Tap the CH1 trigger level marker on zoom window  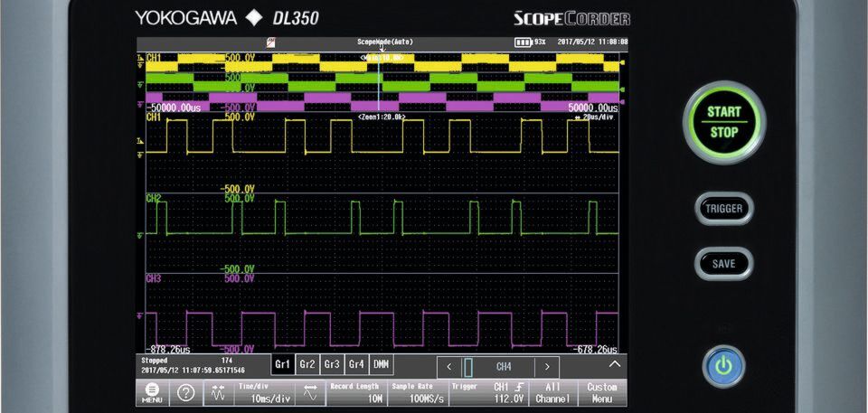click(x=140, y=142)
